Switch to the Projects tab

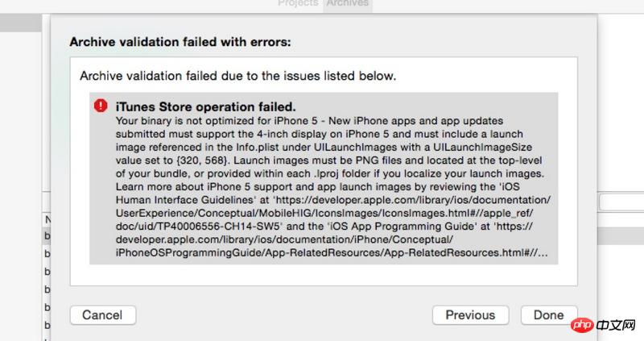tap(298, 4)
